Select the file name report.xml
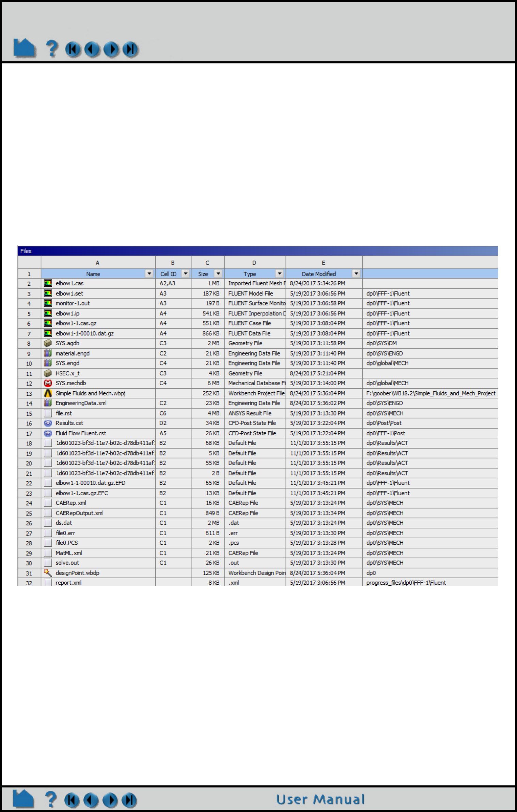 69,583
